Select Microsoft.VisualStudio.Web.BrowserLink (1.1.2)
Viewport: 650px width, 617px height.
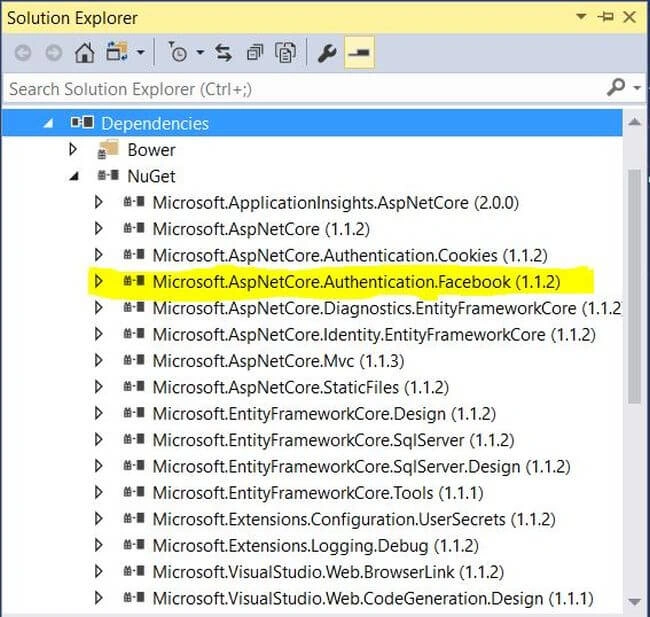point(328,572)
